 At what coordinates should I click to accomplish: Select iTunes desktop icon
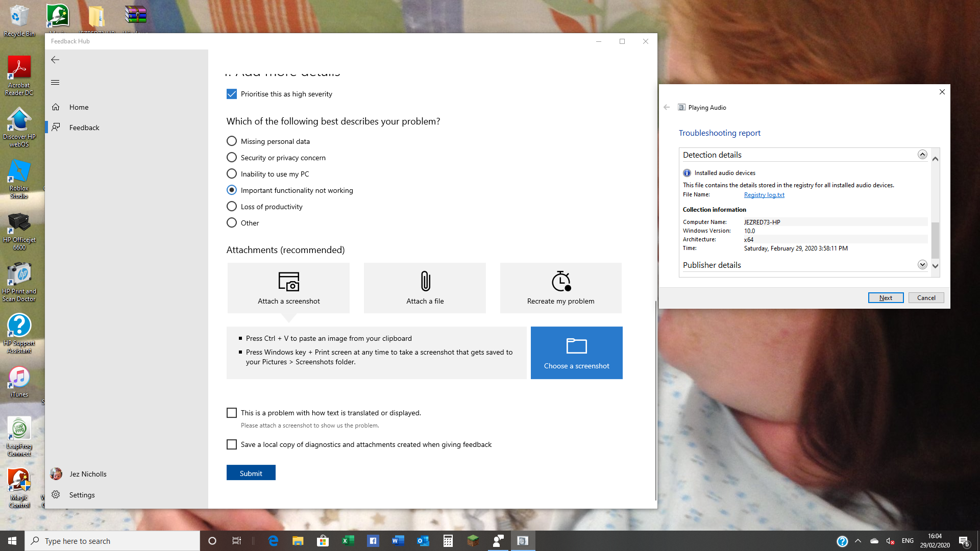[19, 382]
